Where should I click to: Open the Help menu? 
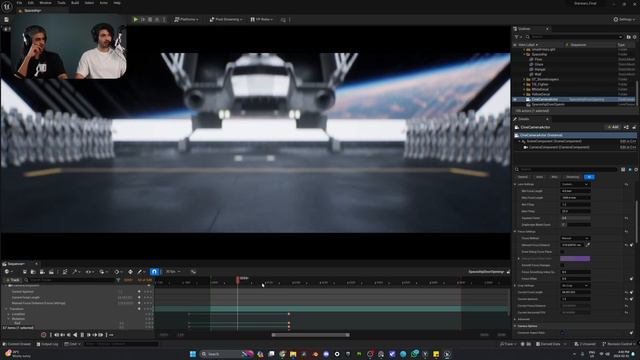[x=117, y=3]
